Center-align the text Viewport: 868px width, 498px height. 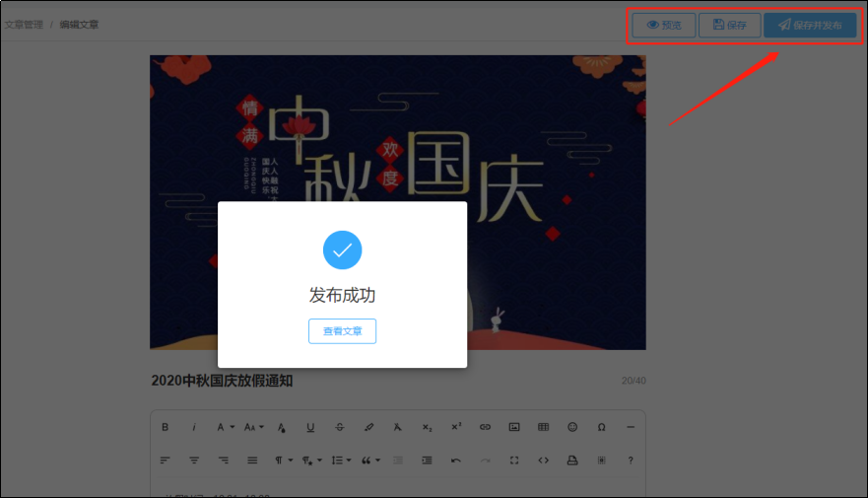[194, 461]
